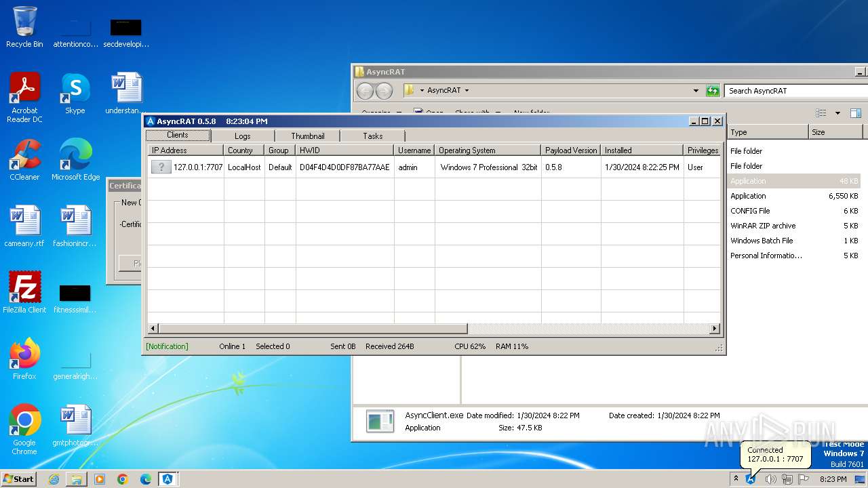This screenshot has height=488, width=868.
Task: Show hidden tray icons arrow
Action: pos(736,479)
